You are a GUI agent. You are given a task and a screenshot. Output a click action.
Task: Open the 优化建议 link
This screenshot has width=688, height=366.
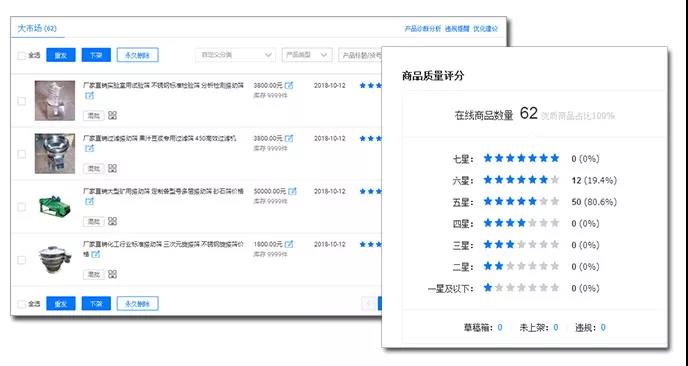coord(486,29)
